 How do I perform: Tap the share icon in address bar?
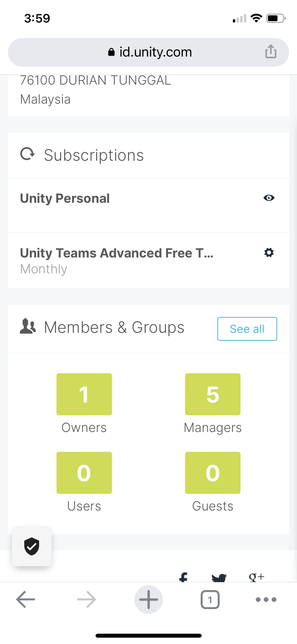click(x=271, y=52)
